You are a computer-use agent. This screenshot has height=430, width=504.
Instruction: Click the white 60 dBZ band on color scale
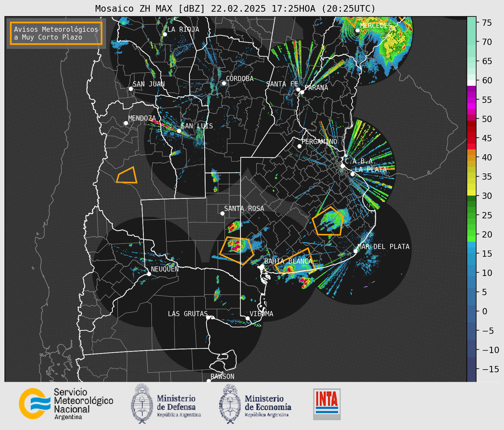471,83
